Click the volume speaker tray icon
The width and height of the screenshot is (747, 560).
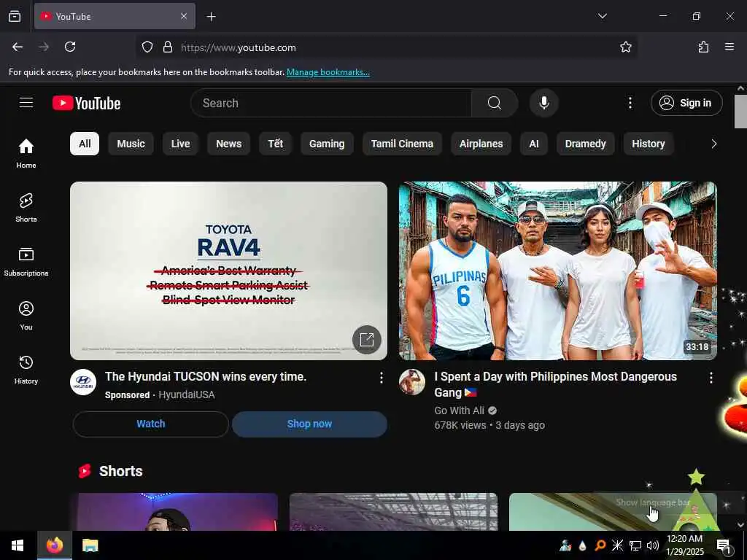[x=653, y=545]
